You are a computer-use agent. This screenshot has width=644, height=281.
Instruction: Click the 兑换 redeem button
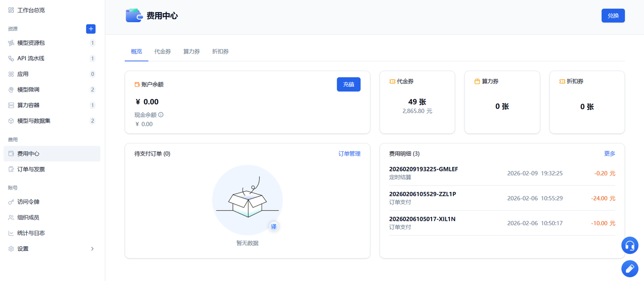pos(613,16)
